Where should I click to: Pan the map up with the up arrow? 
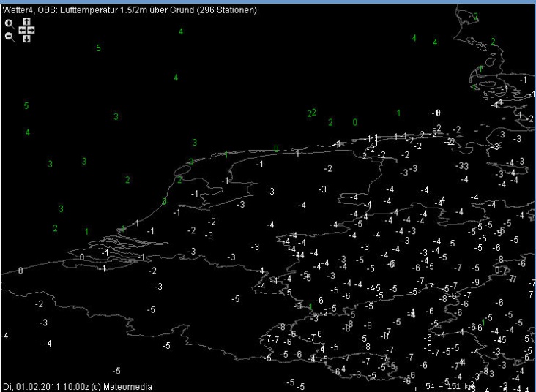pyautogui.click(x=26, y=23)
